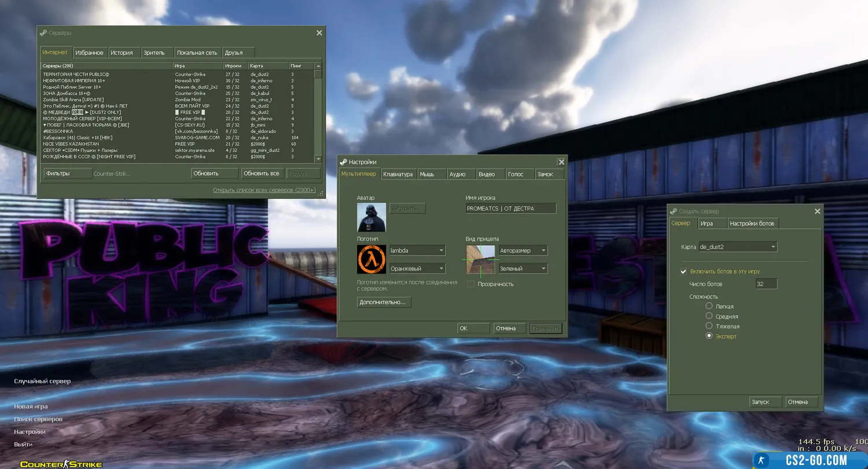Click the Steam icon in Настройки title bar
The width and height of the screenshot is (868, 469).
pos(344,163)
